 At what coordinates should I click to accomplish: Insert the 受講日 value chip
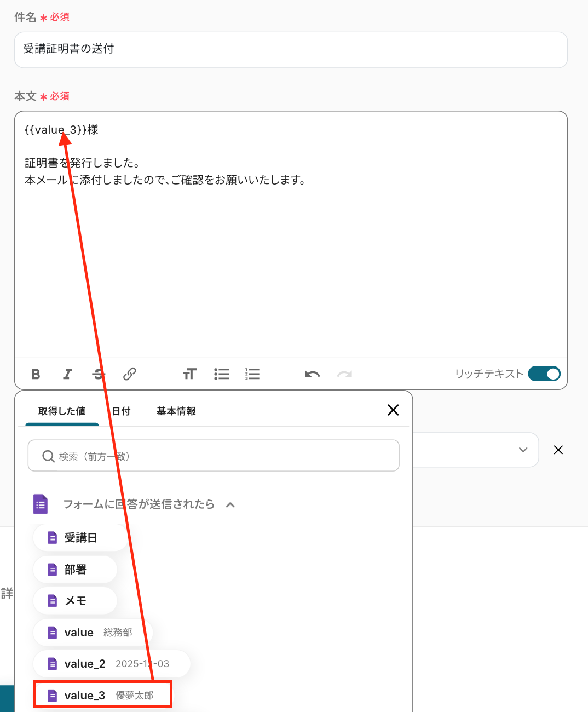80,538
